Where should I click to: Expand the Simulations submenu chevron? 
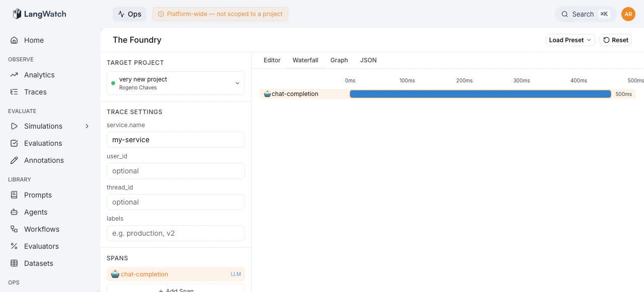[87, 126]
